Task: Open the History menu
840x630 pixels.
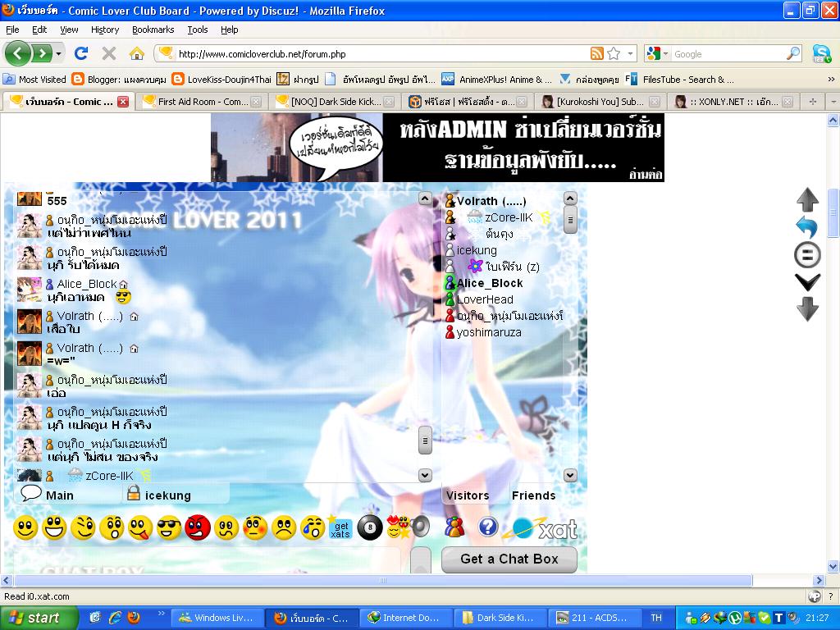Action: 104,30
